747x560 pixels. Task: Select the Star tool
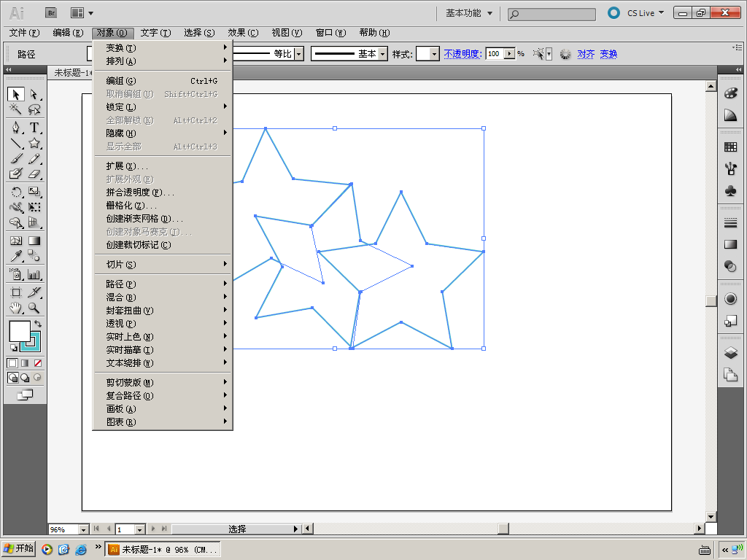pyautogui.click(x=34, y=144)
